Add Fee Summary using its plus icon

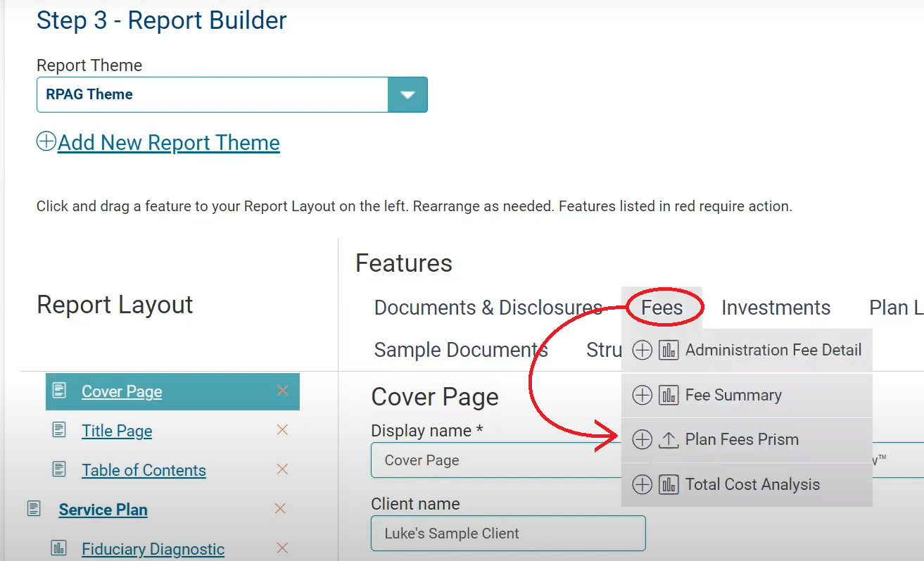point(642,396)
